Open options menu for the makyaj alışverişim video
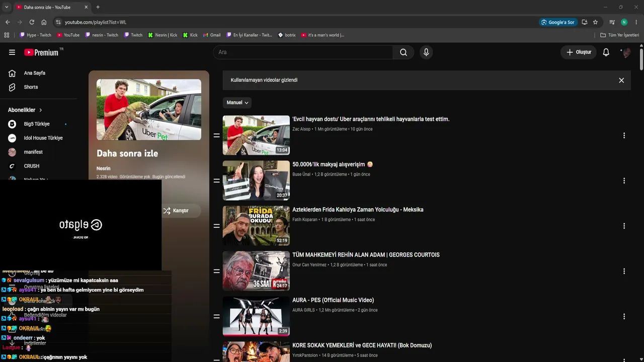This screenshot has height=362, width=644. pyautogui.click(x=624, y=181)
